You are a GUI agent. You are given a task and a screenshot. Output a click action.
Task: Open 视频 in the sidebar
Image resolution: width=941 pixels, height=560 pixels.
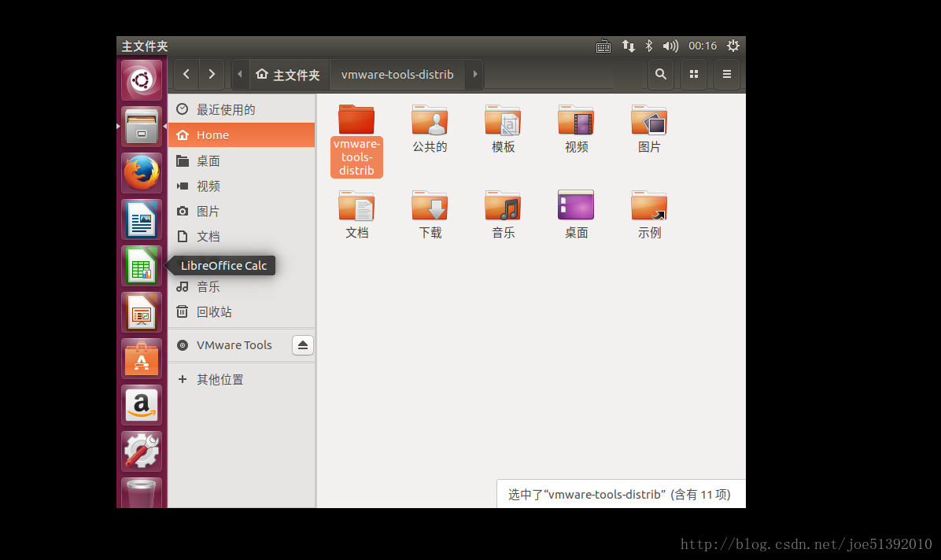(242, 186)
